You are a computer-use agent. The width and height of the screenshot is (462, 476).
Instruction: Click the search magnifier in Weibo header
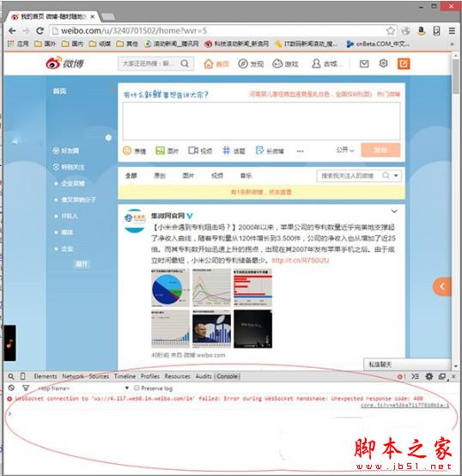click(x=185, y=64)
